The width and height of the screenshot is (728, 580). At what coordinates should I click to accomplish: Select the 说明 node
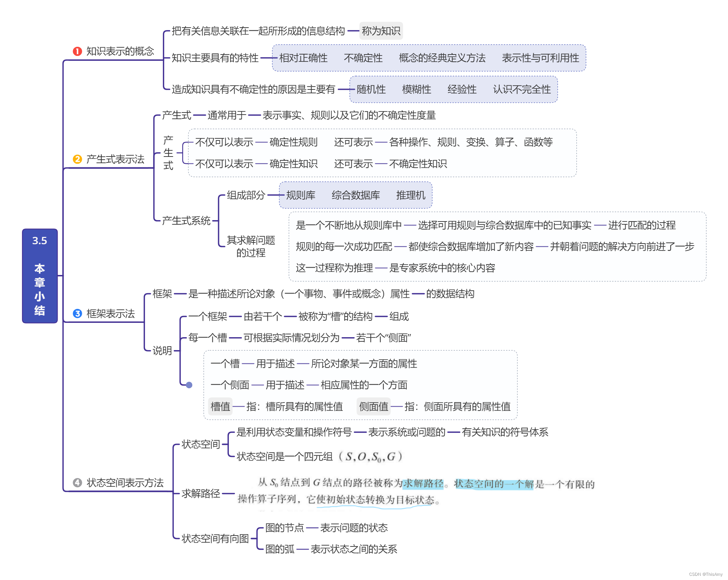162,350
